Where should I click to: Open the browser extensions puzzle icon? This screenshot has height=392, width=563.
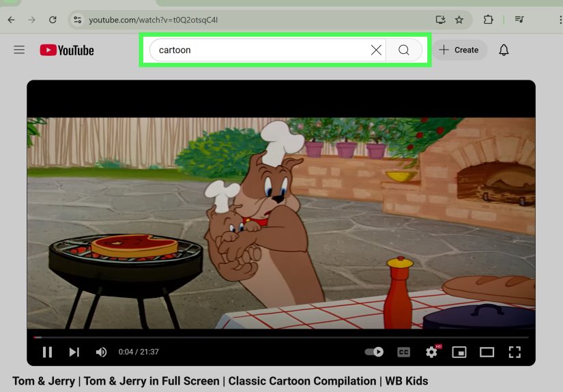coord(488,19)
